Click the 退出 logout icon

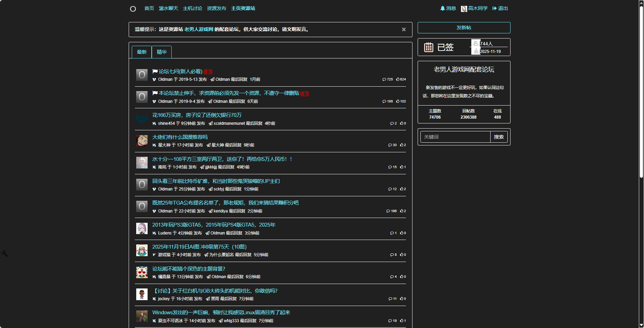(x=494, y=8)
